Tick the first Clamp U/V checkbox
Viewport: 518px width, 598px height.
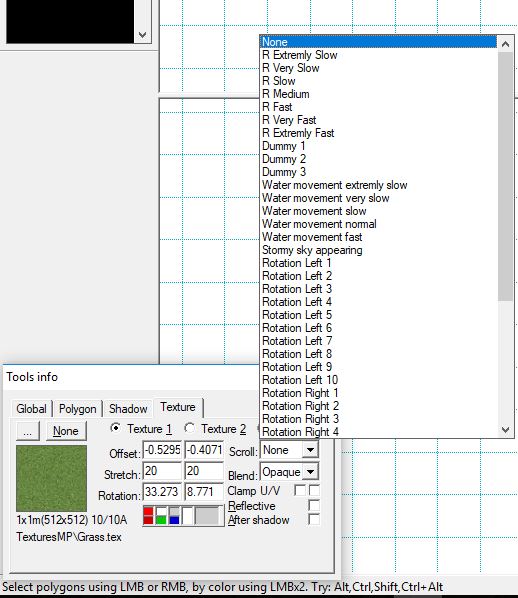tap(300, 490)
